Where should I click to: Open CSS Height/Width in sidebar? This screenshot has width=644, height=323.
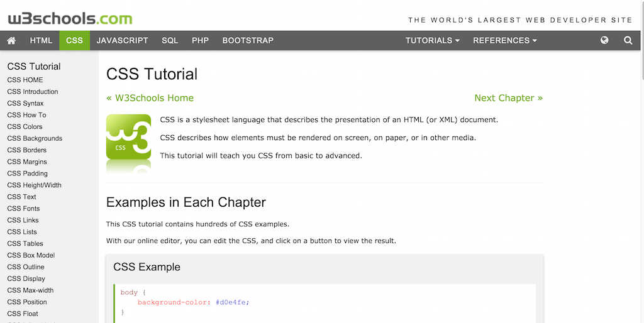point(34,185)
